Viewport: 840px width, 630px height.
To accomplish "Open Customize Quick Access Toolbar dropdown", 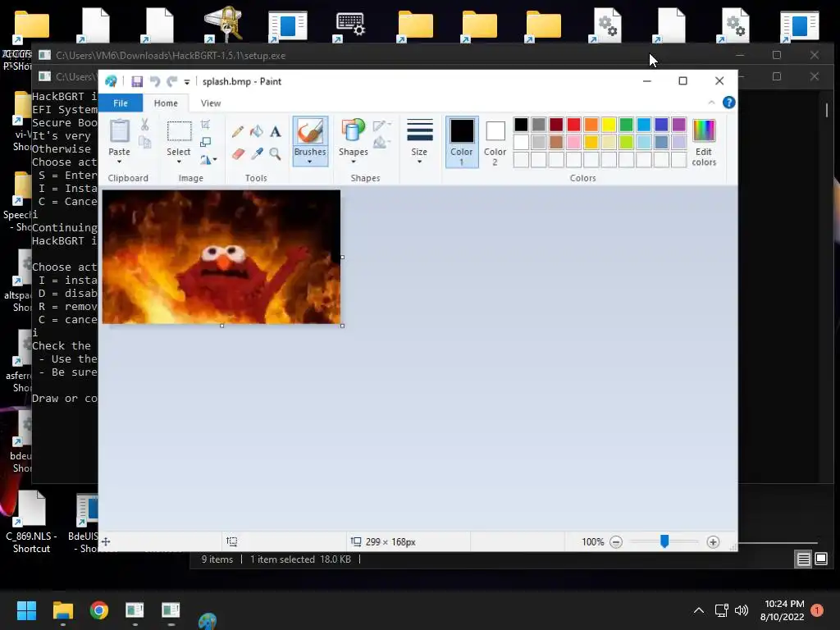I will [187, 82].
